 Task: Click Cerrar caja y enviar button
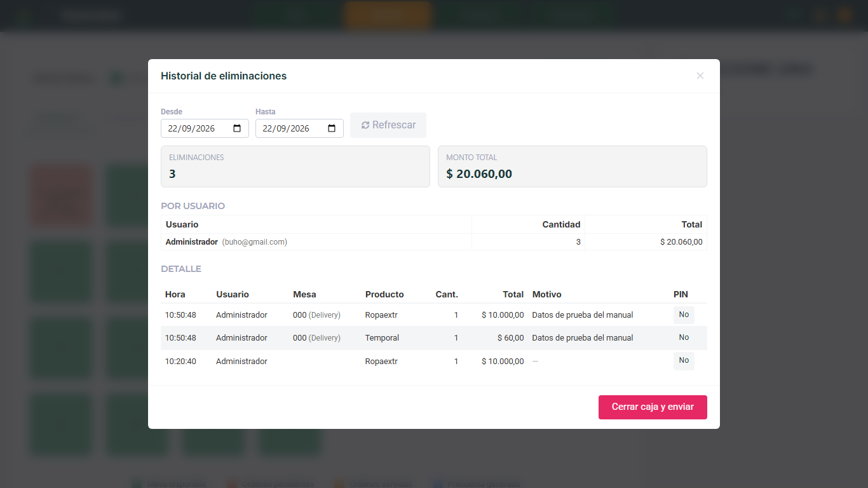pos(653,407)
